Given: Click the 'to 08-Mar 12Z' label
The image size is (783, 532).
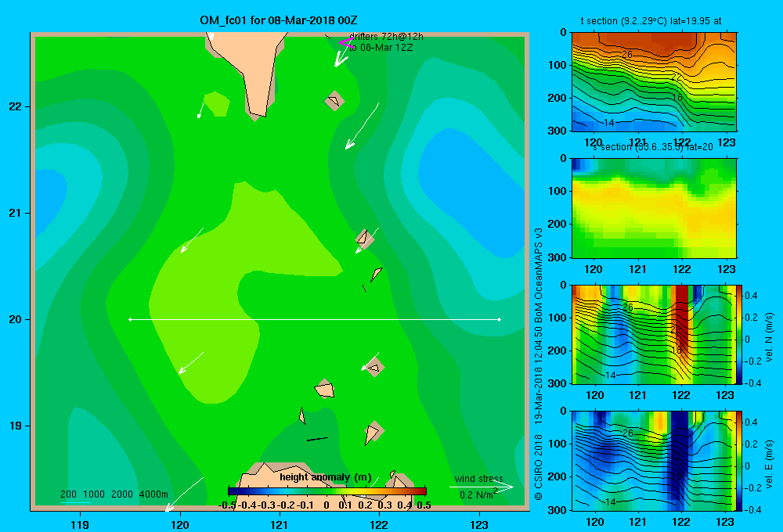Looking at the screenshot, I should [381, 48].
